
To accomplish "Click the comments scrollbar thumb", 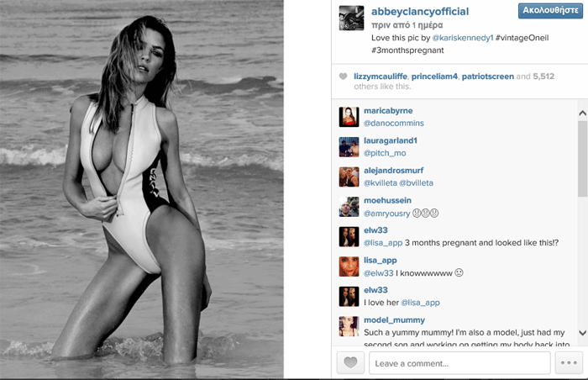I will click(x=582, y=159).
